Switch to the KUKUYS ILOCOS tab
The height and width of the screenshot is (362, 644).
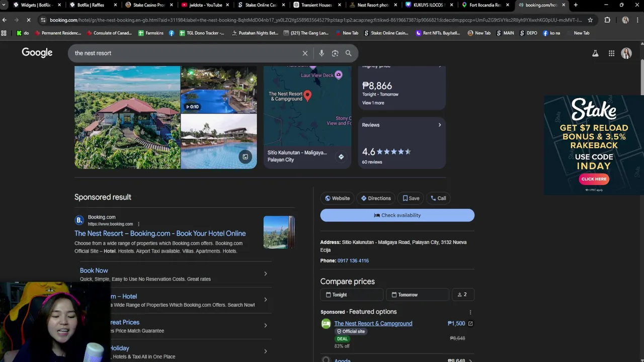tap(428, 5)
